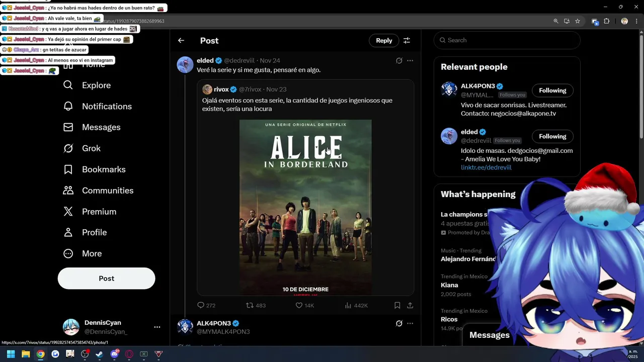This screenshot has width=644, height=362.
Task: Open elded's avatar on the post
Action: click(185, 65)
